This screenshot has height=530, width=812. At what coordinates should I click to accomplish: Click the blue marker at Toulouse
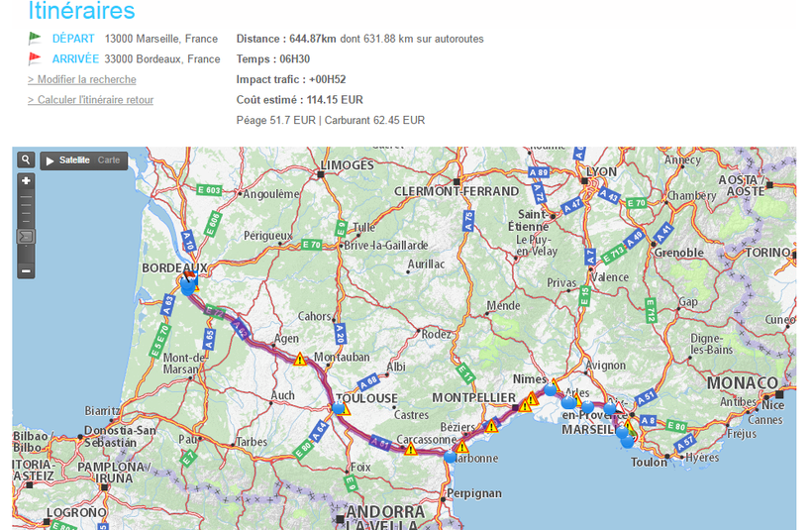click(340, 407)
